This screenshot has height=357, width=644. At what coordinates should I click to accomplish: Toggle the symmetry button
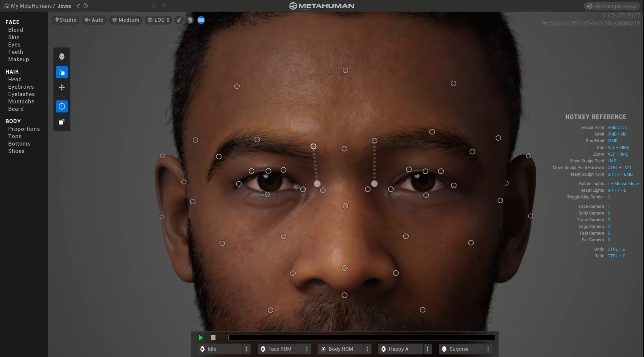click(62, 107)
